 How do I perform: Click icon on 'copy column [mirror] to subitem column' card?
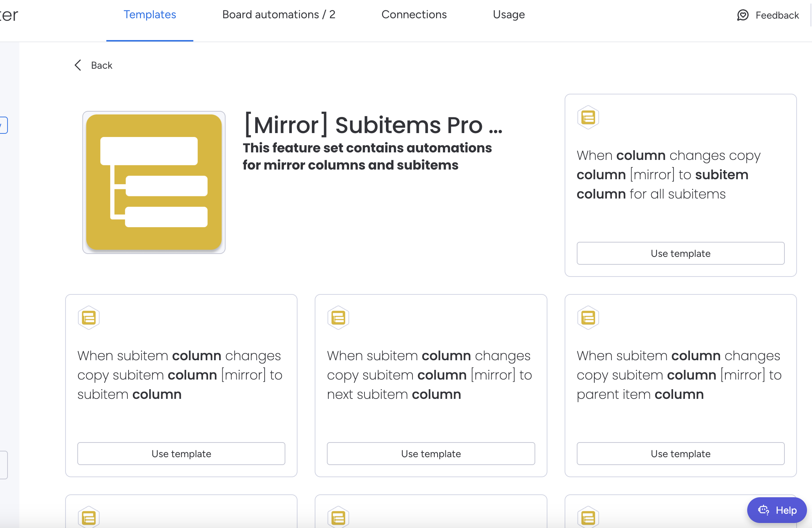(588, 117)
